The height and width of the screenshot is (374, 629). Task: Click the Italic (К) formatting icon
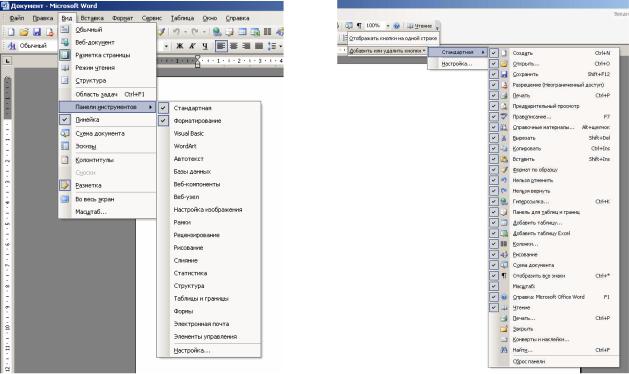point(192,46)
